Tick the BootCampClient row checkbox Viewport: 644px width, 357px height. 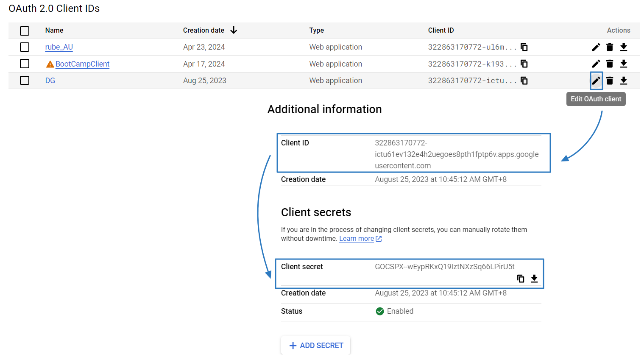tap(25, 64)
